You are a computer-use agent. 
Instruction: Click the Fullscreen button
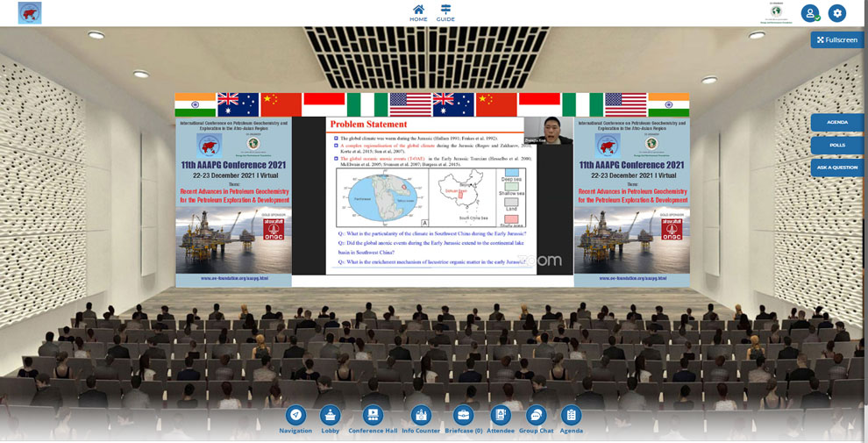tap(837, 39)
